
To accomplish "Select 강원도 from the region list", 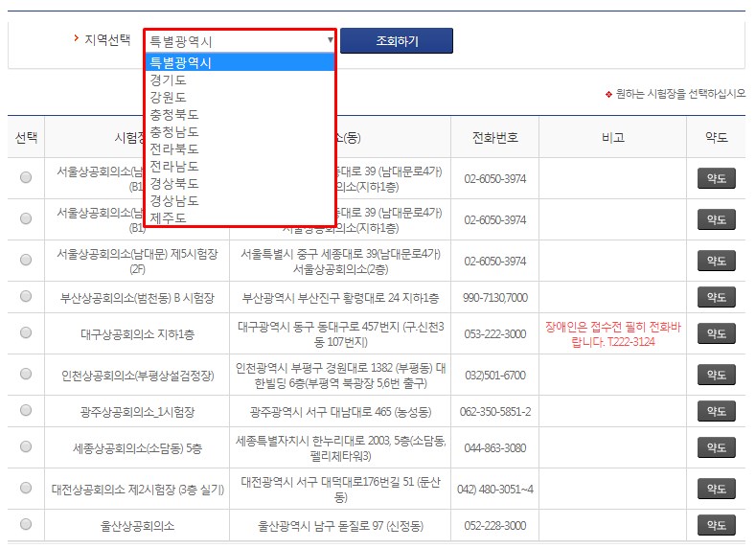I will (241, 97).
